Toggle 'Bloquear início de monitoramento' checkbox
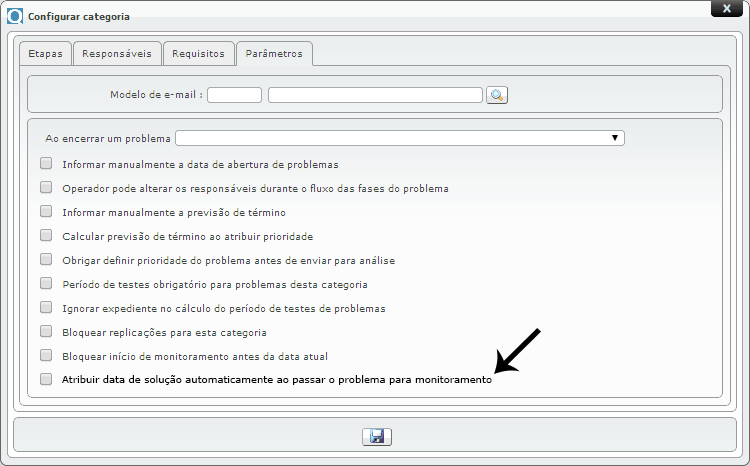750x466 pixels. [46, 355]
